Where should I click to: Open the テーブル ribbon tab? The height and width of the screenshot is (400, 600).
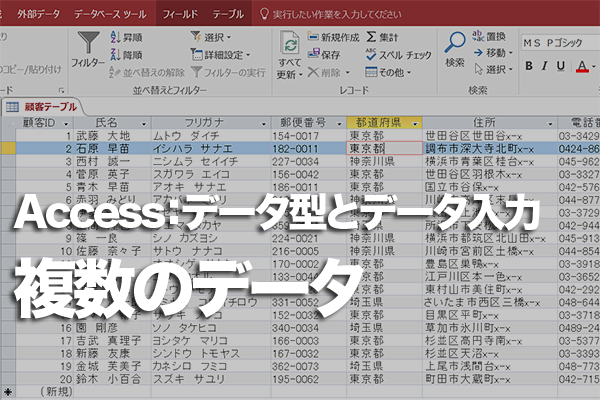tap(228, 14)
